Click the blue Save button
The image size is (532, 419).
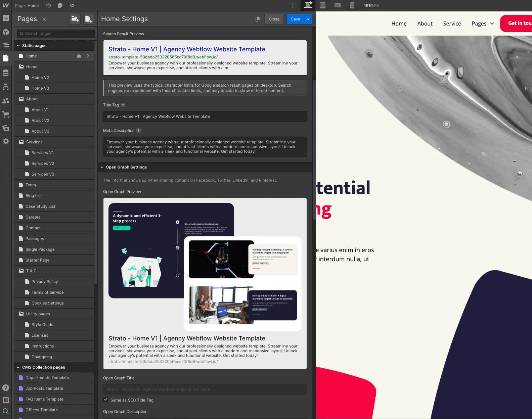[296, 19]
